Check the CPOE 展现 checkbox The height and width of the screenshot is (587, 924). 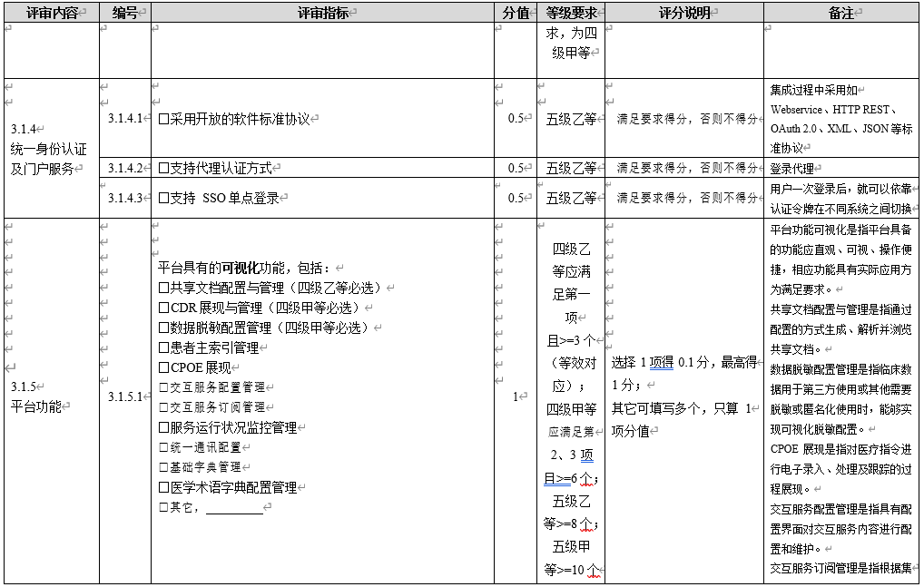(x=163, y=368)
